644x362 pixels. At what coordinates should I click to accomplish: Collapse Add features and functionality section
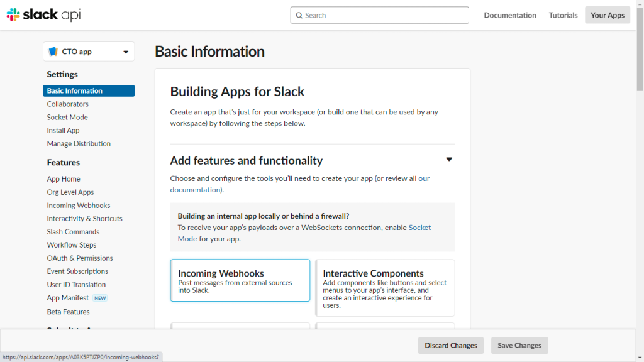pos(449,159)
